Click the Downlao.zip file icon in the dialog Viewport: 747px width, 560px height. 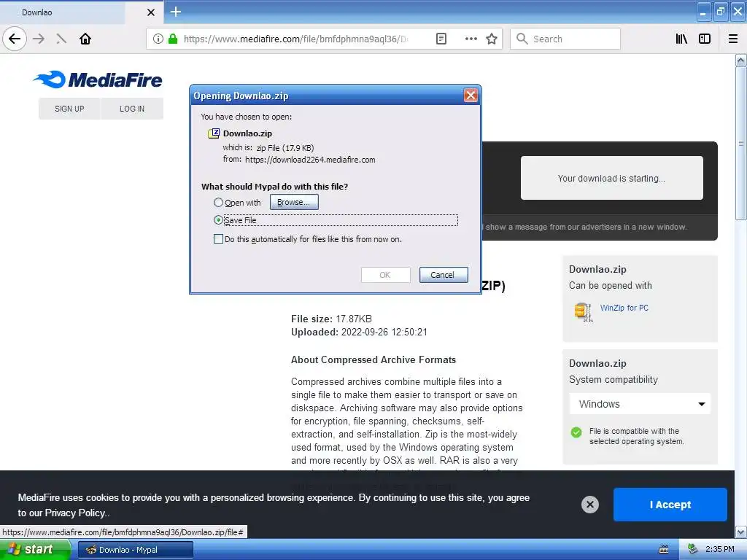click(x=214, y=133)
